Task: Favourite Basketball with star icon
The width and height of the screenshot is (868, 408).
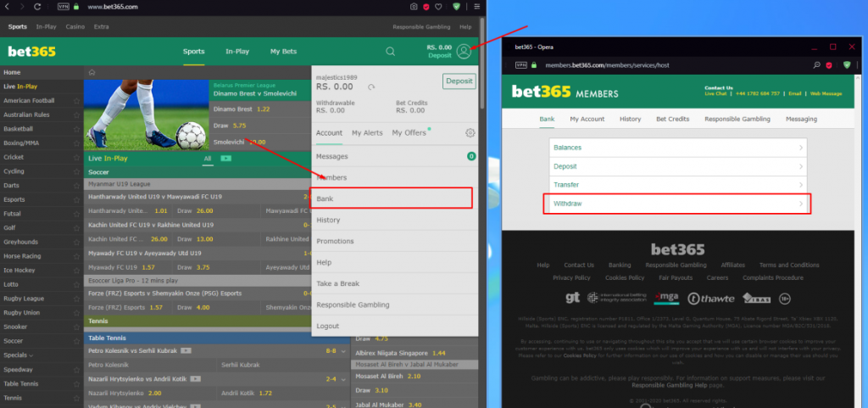Action: pyautogui.click(x=77, y=129)
